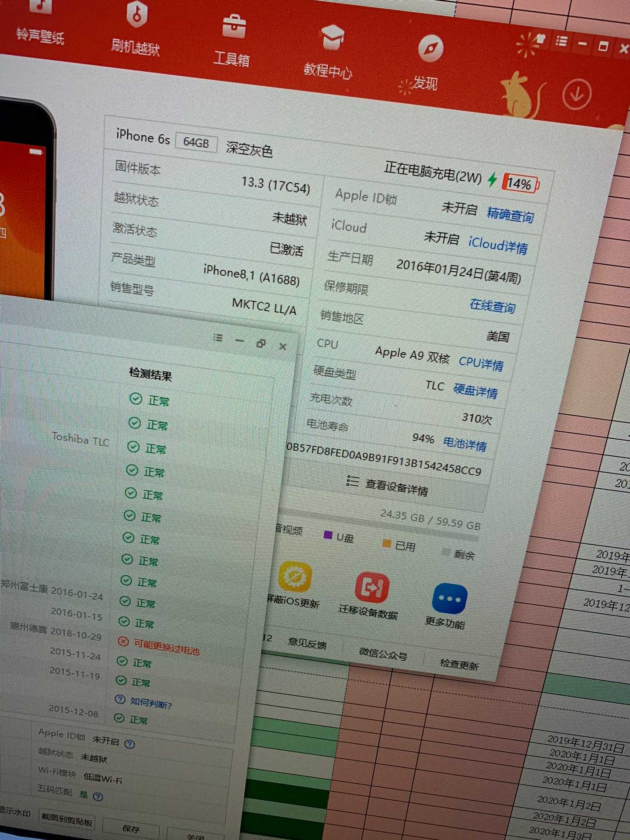Click 检查更新 in the bottom bar

pos(459,664)
